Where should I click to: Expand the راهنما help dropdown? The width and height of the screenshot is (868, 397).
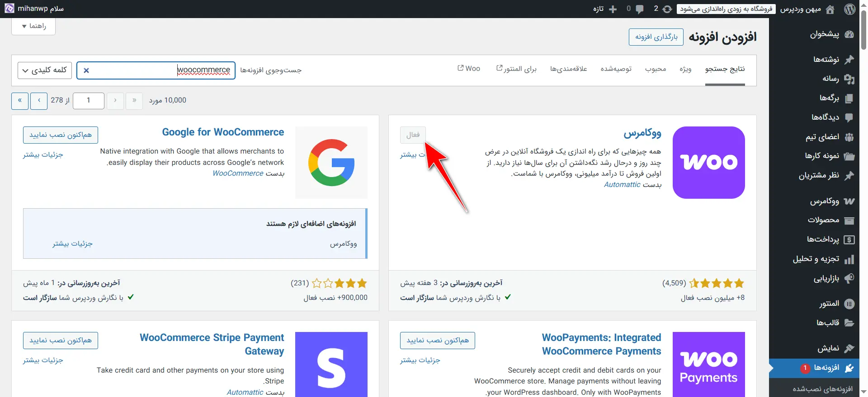click(x=33, y=26)
